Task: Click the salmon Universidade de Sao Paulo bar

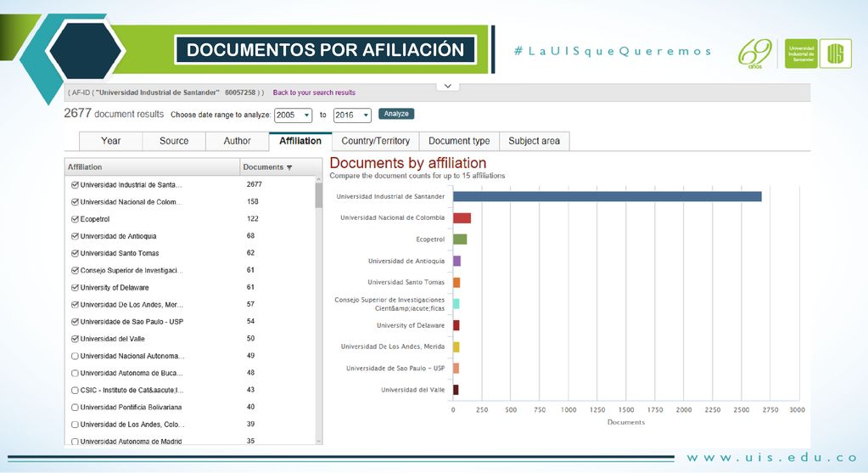Action: pos(456,369)
